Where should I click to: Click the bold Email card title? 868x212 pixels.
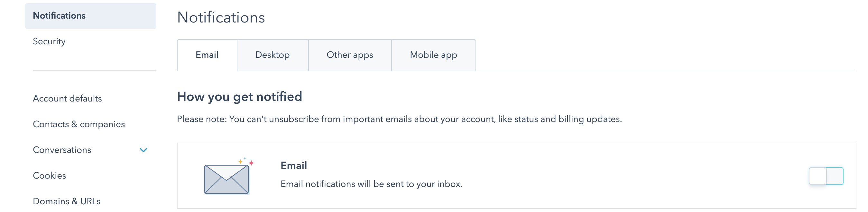[293, 165]
